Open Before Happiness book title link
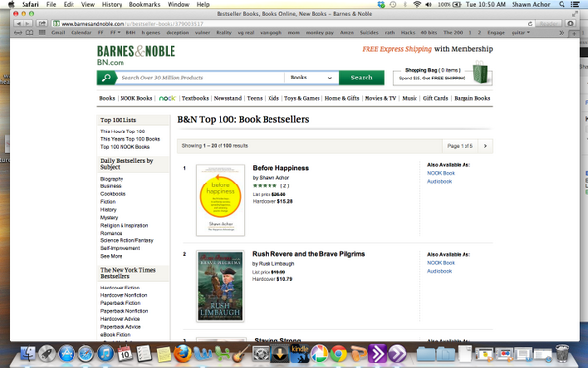This screenshot has height=368, width=588. click(280, 168)
